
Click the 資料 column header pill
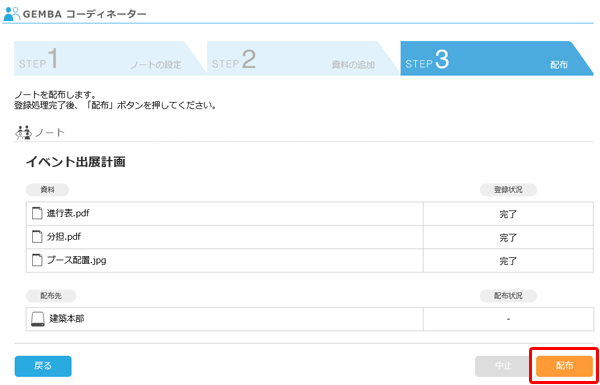[x=47, y=190]
